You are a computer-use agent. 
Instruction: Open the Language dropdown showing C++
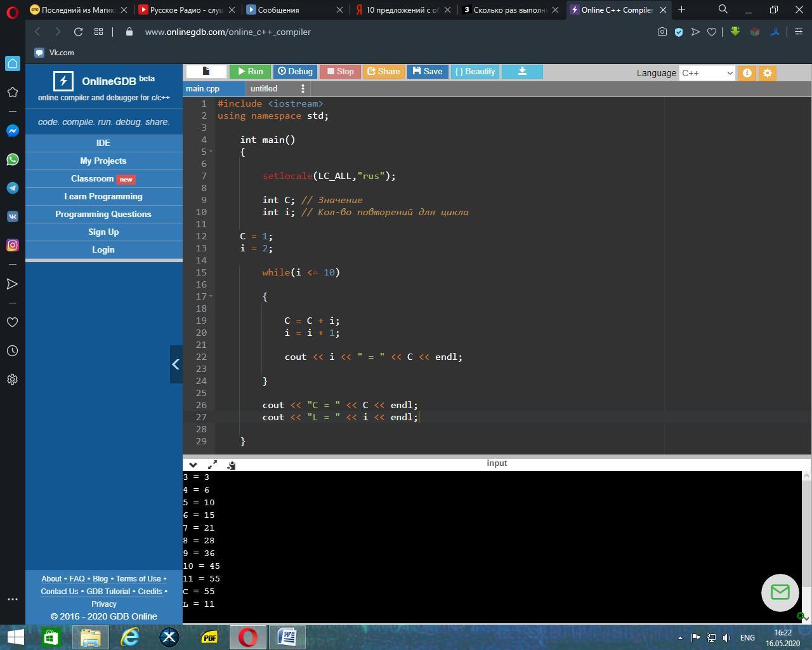pyautogui.click(x=707, y=73)
